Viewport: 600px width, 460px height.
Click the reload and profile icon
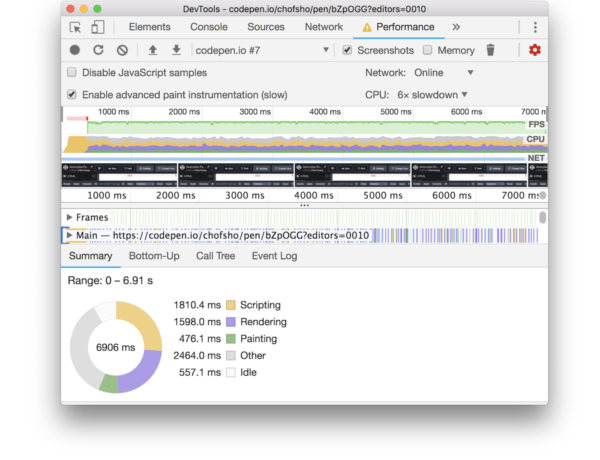coord(98,50)
